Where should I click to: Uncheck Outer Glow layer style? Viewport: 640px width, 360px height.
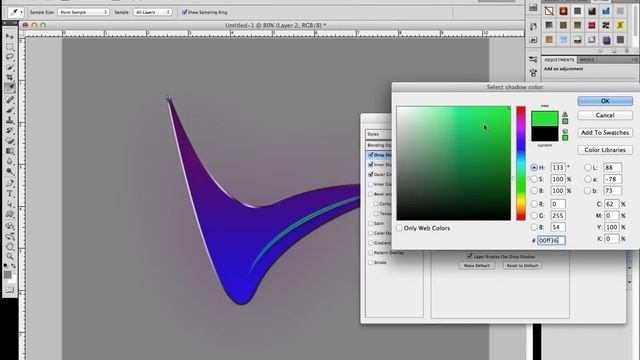click(371, 174)
